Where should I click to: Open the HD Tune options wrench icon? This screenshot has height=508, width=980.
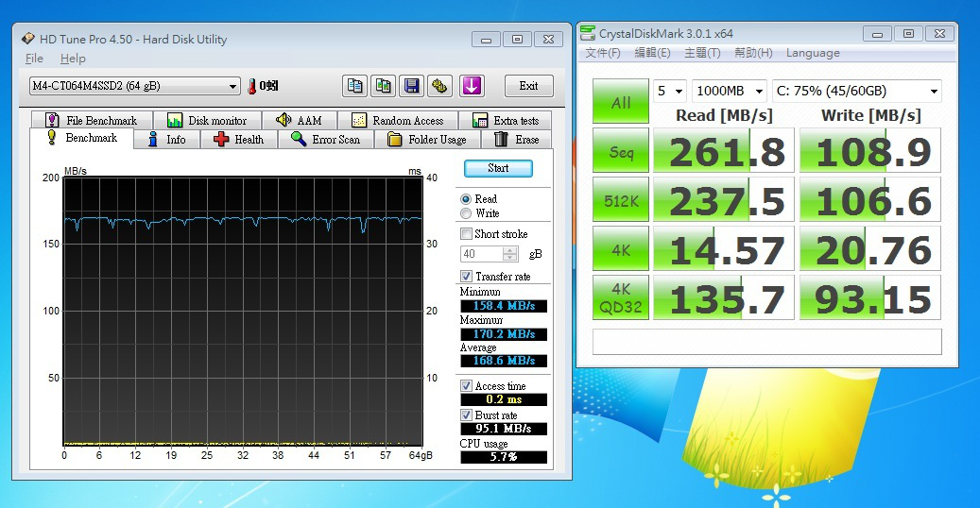(x=440, y=86)
